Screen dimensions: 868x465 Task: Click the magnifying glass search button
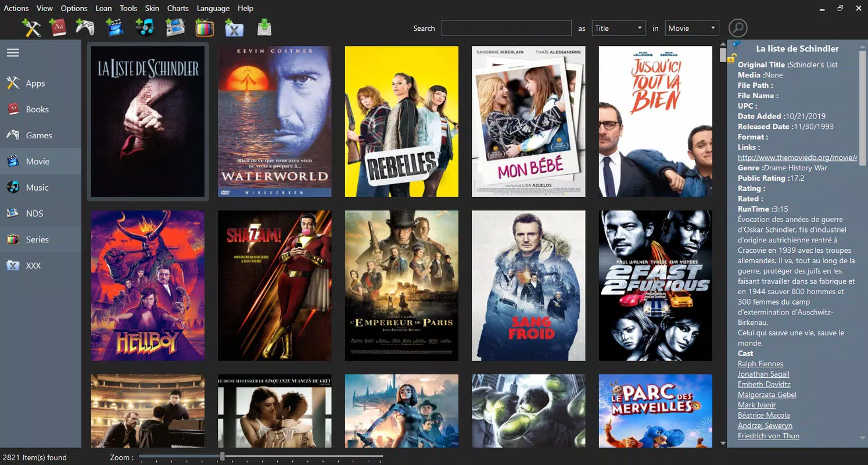pyautogui.click(x=738, y=28)
